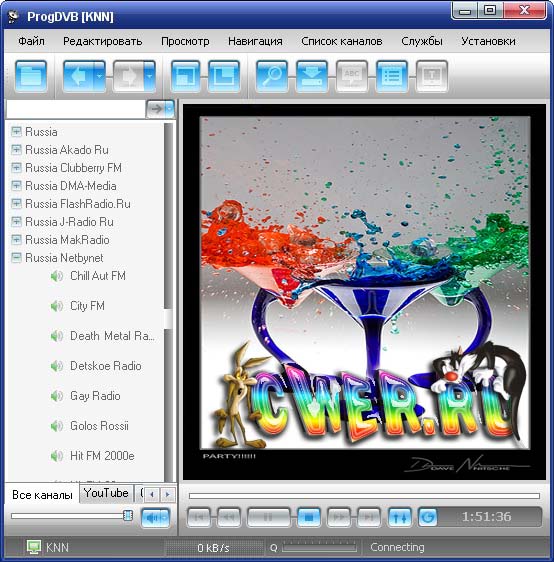This screenshot has width=554, height=562.
Task: Click speaker icon next to Golos Rossii
Action: [57, 426]
